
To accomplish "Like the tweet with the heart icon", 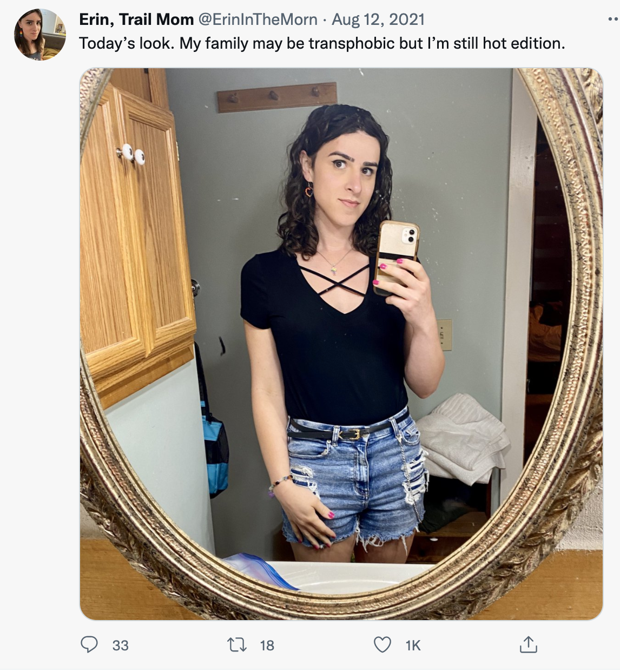I will point(382,644).
